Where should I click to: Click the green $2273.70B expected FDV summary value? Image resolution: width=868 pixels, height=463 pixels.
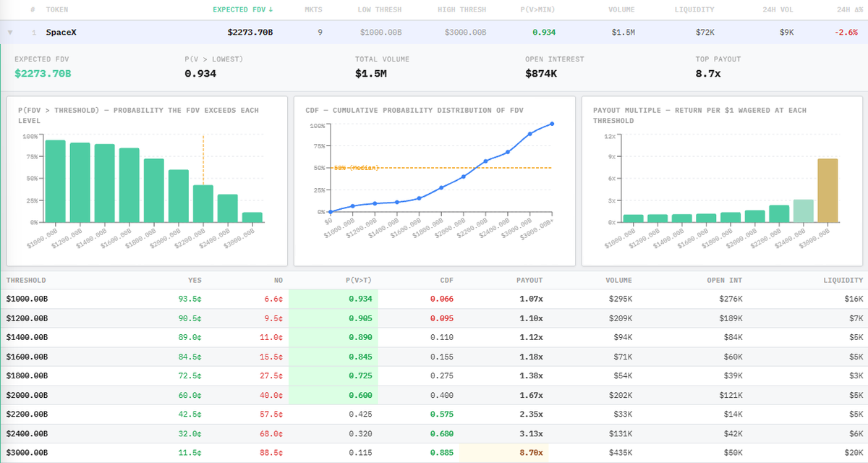[x=43, y=73]
